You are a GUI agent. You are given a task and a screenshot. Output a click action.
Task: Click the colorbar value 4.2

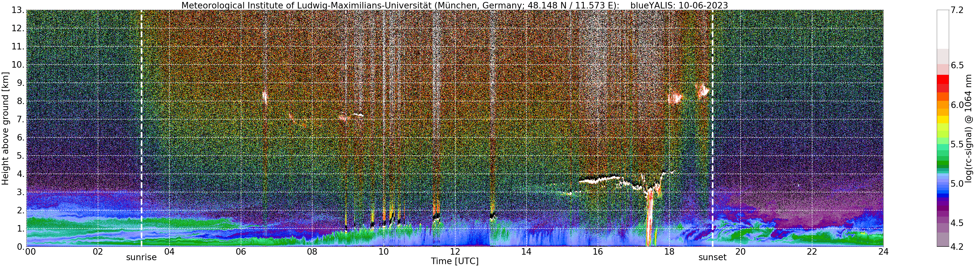(957, 247)
